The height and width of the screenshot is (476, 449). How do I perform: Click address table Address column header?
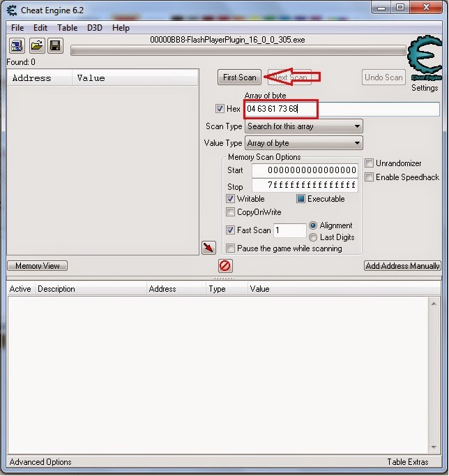pos(176,289)
